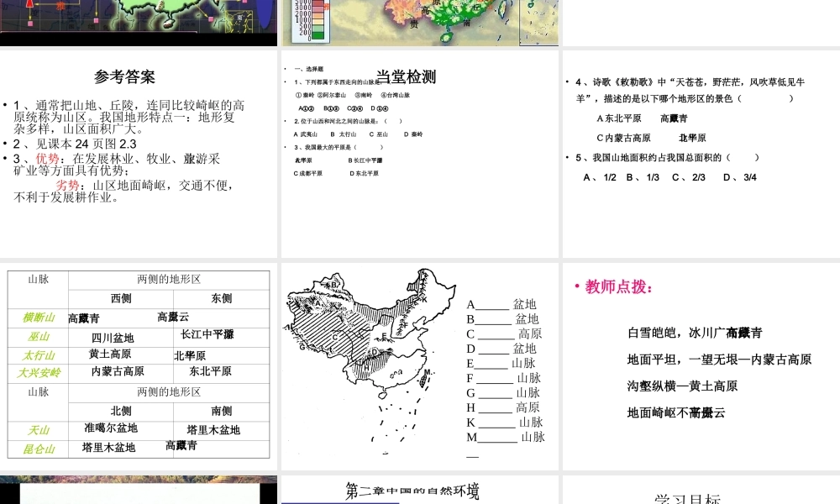Click the table cell 大兴安岭
Screen dimensions: 840x504
[x=39, y=373]
